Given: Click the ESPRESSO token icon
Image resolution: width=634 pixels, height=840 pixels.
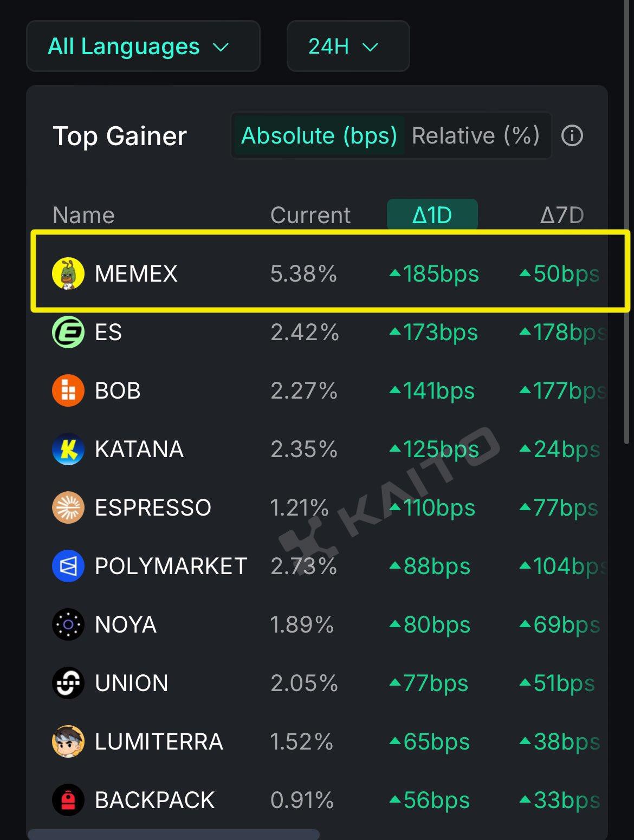Looking at the screenshot, I should coord(68,507).
